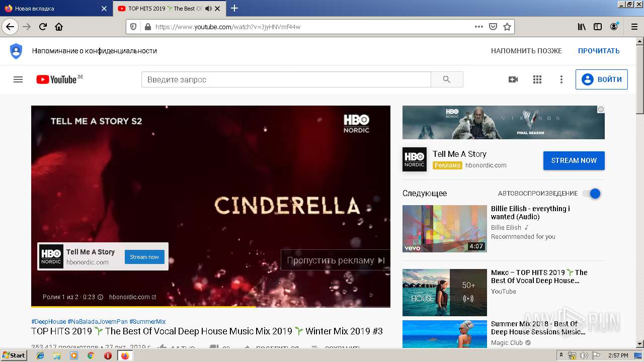Viewport: 644px width, 362px height.
Task: Open the Billie Eilish everything i wanted title
Action: (x=530, y=213)
